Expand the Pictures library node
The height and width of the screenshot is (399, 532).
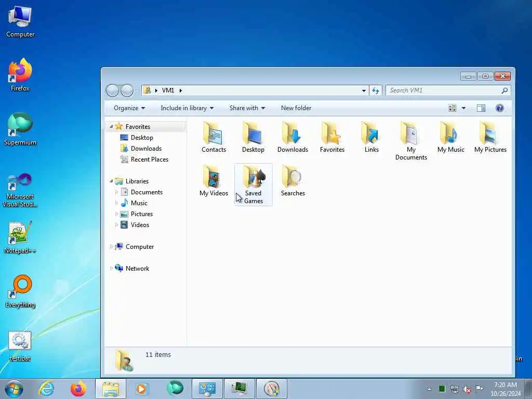tap(116, 214)
